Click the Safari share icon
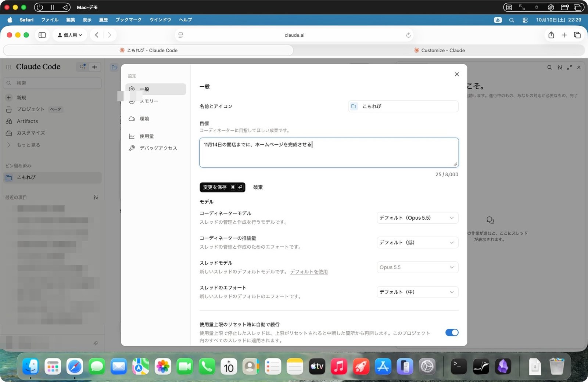588x382 pixels. (x=551, y=35)
